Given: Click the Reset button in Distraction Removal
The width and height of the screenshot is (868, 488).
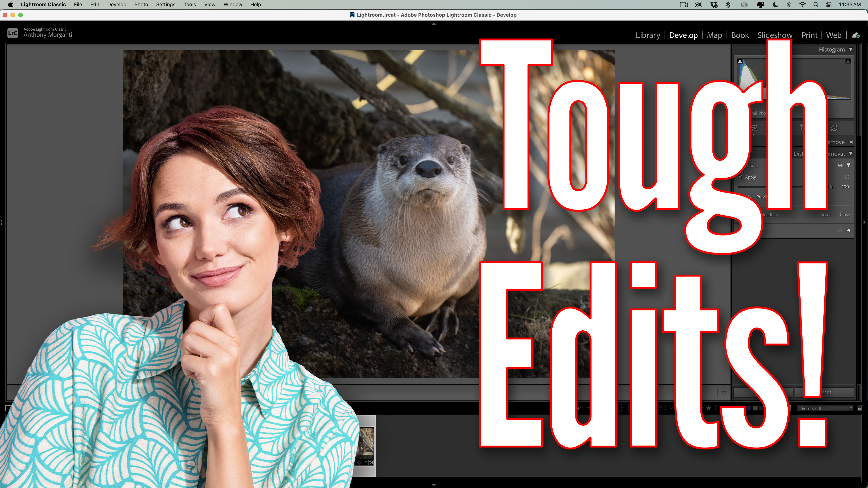Looking at the screenshot, I should 826,215.
